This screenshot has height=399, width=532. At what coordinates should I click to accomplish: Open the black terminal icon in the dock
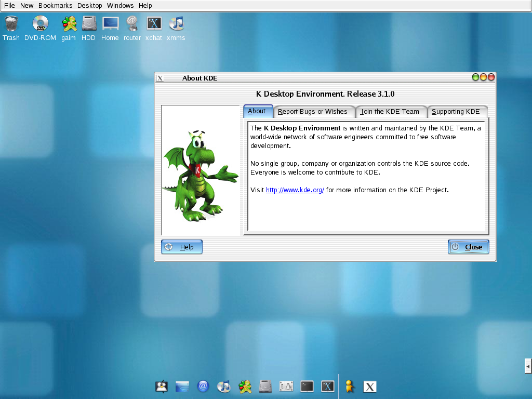[x=307, y=386]
